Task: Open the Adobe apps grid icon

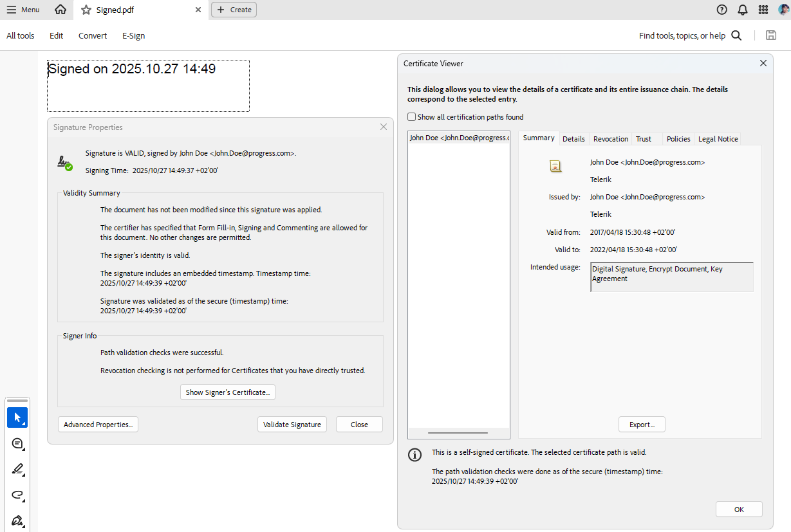Action: (763, 10)
